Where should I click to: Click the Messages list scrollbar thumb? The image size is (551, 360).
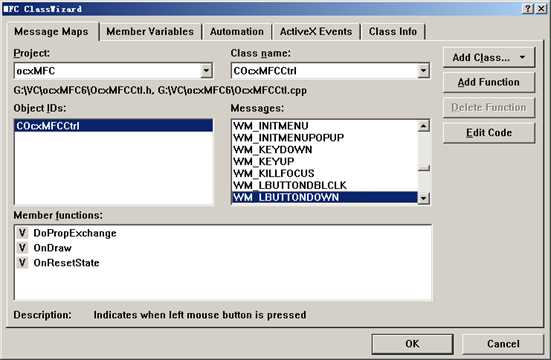423,168
